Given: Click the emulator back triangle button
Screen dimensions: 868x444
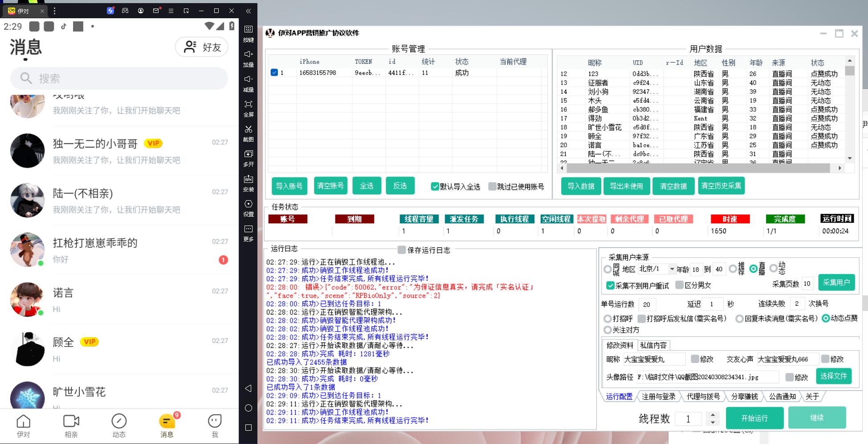Looking at the screenshot, I should click(249, 388).
